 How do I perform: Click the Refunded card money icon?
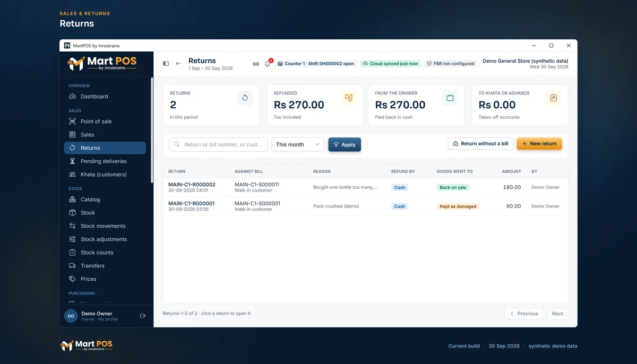point(349,98)
